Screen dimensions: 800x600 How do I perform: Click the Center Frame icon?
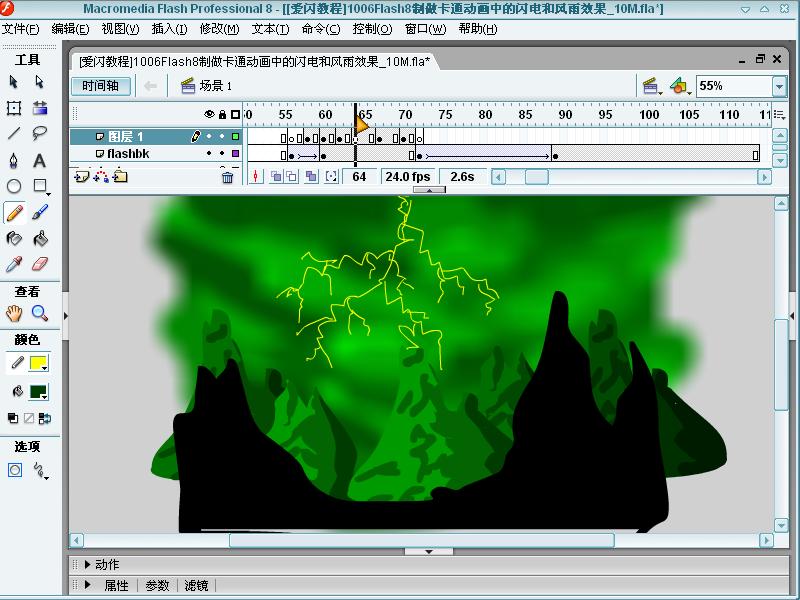pos(256,177)
